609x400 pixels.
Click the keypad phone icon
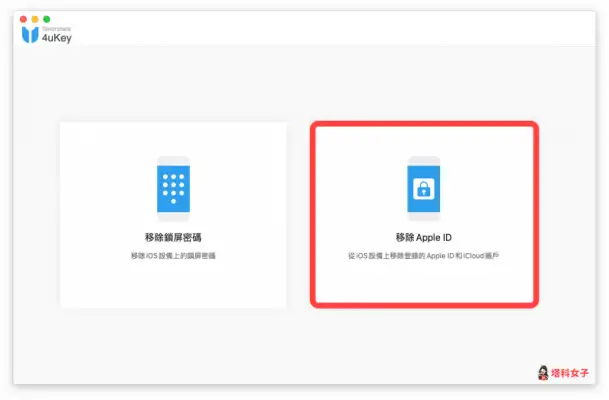173,189
